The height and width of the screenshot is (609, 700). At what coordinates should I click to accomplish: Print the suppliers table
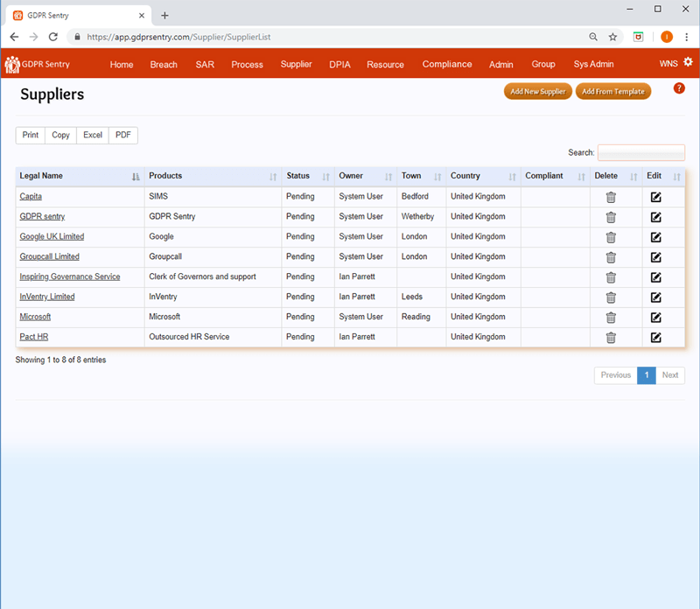[31, 136]
